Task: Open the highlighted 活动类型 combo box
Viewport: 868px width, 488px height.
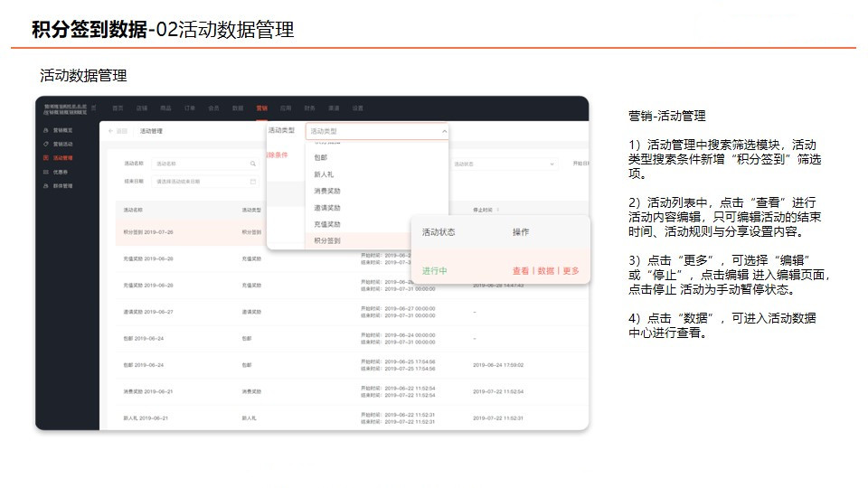Action: point(376,132)
